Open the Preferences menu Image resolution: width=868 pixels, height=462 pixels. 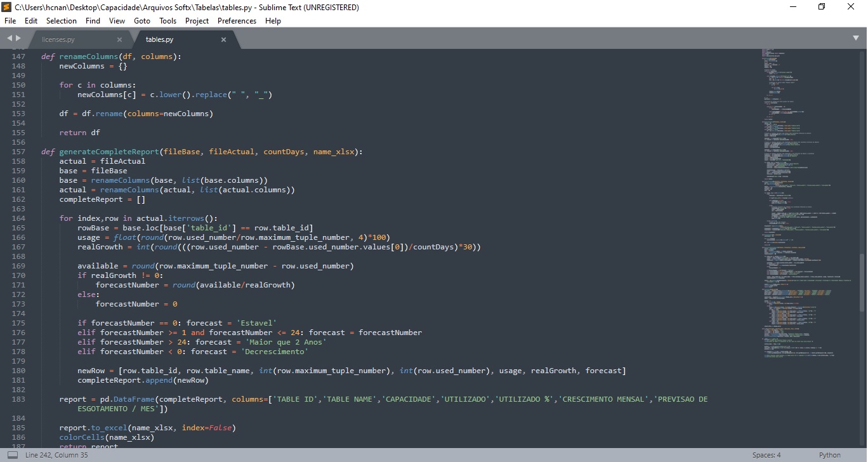237,21
